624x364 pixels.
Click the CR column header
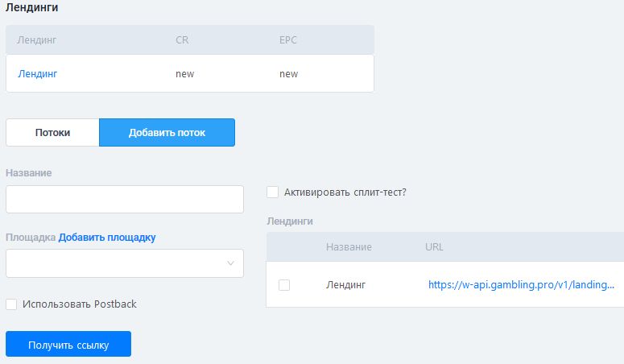(182, 39)
